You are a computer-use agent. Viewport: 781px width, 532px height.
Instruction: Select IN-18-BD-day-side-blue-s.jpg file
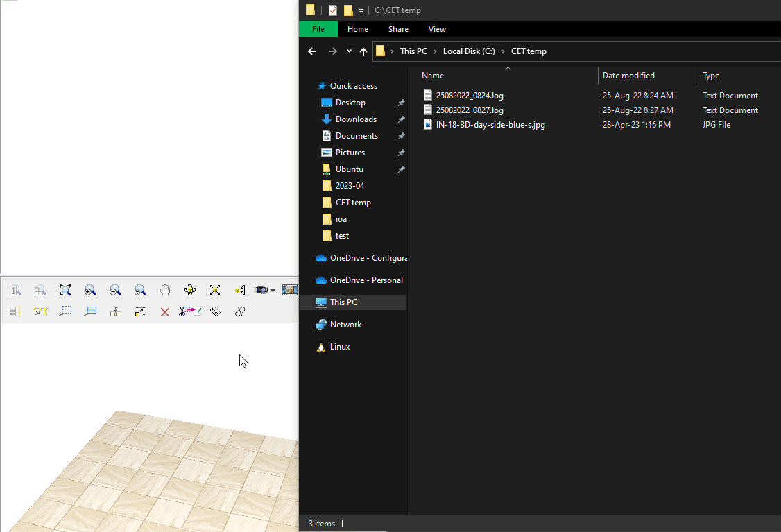(x=490, y=125)
